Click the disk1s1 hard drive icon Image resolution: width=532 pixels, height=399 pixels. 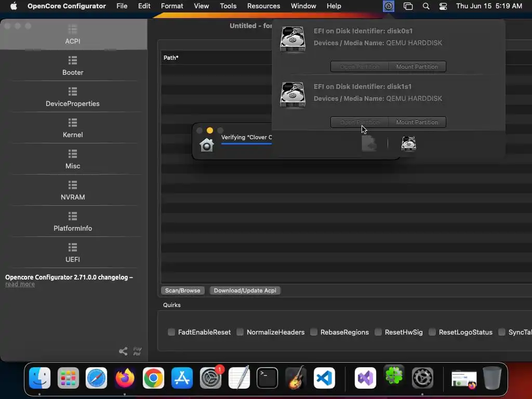292,95
